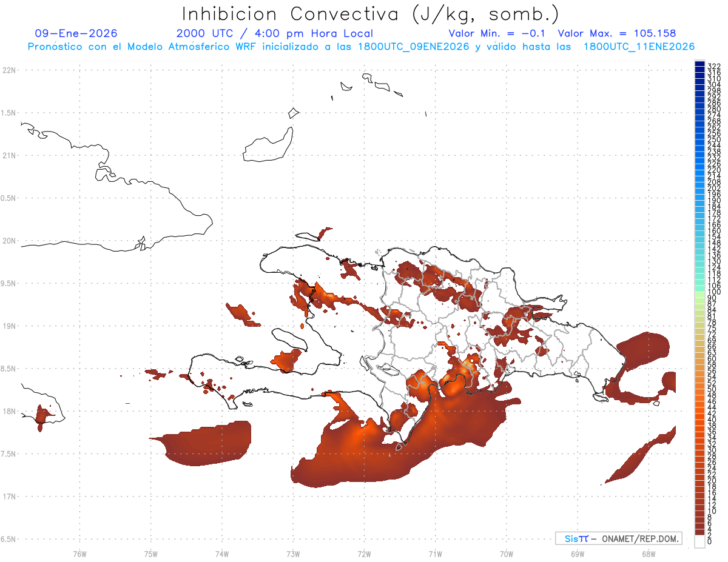Click the 8.5N latitude label
This screenshot has width=728, height=562.
[x=9, y=369]
